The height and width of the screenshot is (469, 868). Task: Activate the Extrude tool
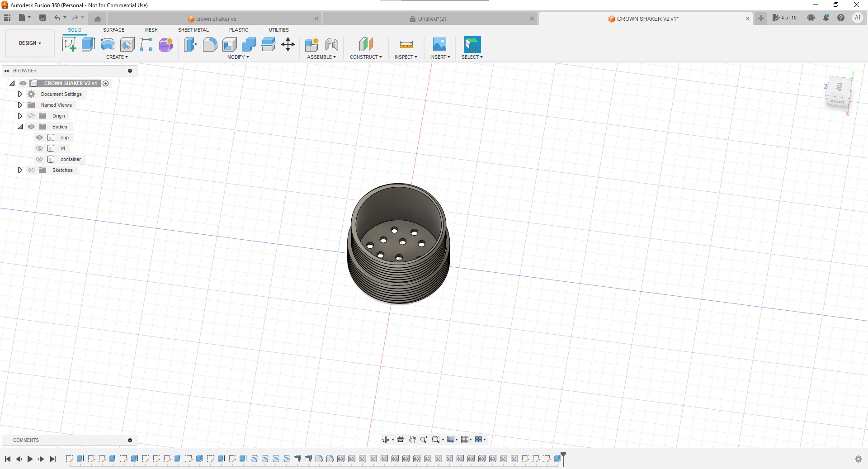pos(88,44)
